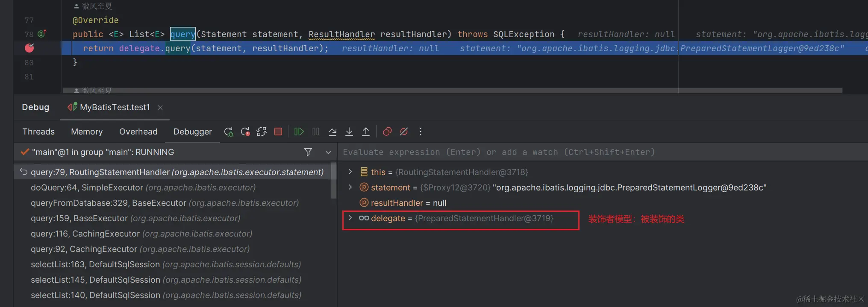The image size is (868, 307).
Task: Expand the 'statement' variable node
Action: 350,187
